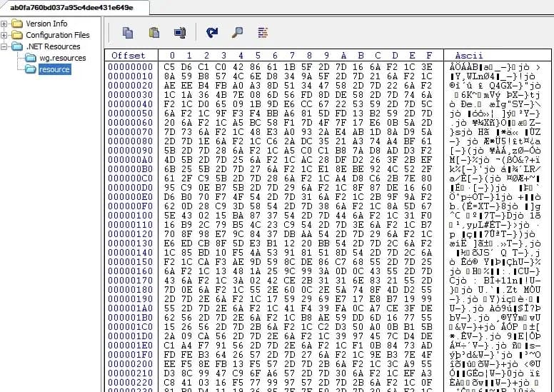Expand the Version Info tree node
The image size is (554, 392).
click(4, 24)
